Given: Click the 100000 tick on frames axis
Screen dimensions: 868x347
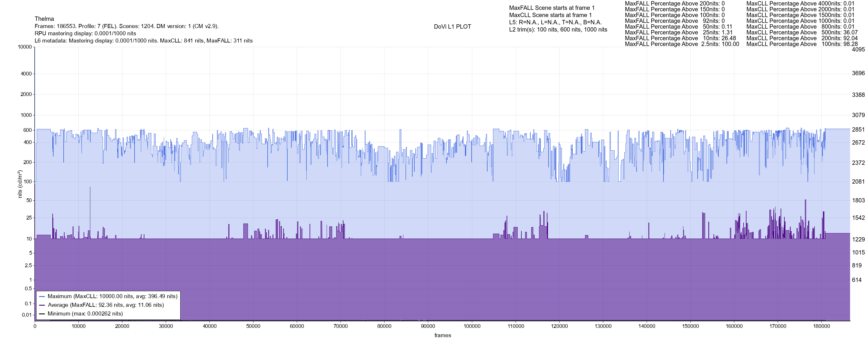Looking at the screenshot, I should click(472, 326).
